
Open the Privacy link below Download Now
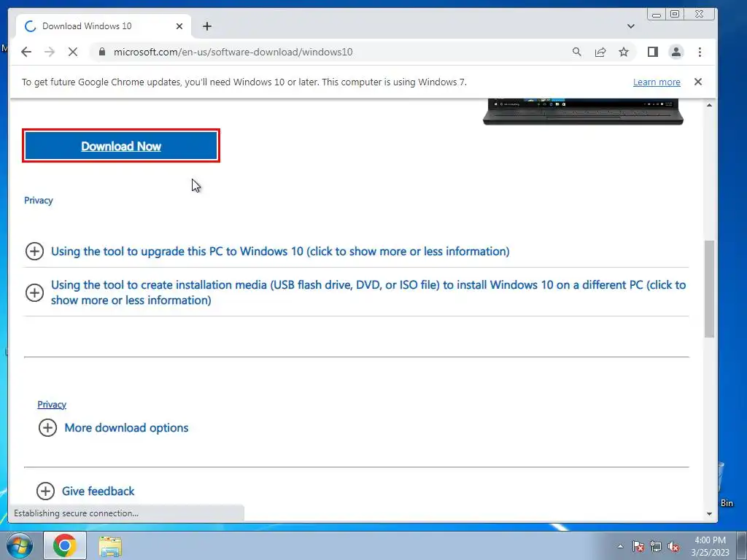tap(39, 201)
